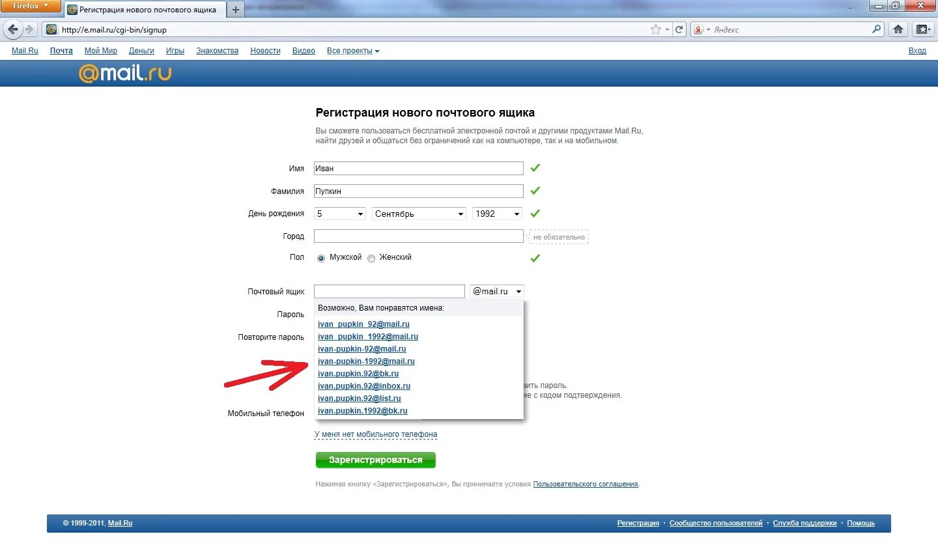Open the Пользовательского соглашения link
The image size is (938, 560).
[x=586, y=484]
